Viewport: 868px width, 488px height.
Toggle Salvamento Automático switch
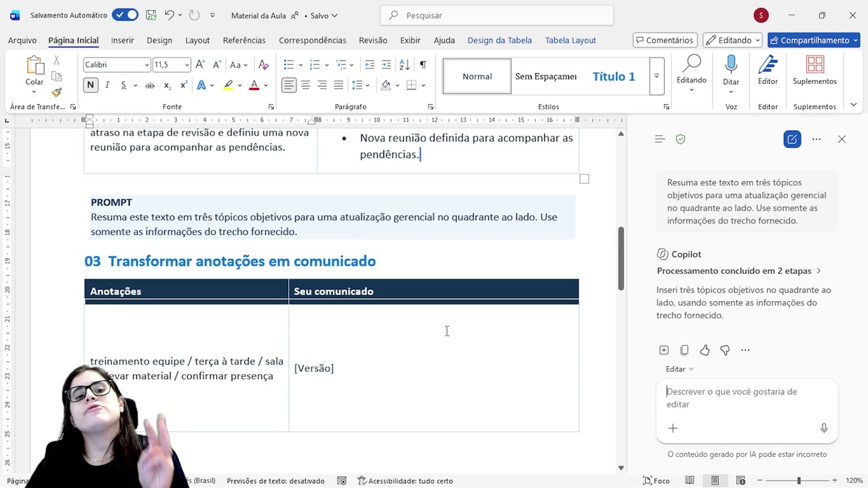click(x=125, y=15)
